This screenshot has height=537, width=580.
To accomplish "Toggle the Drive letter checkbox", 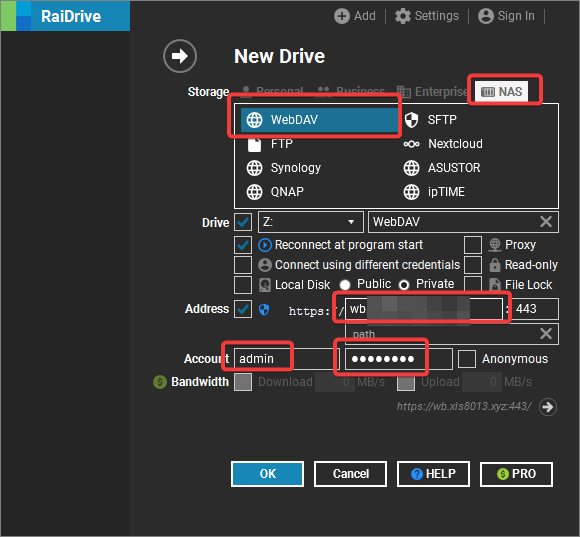I will (x=243, y=222).
